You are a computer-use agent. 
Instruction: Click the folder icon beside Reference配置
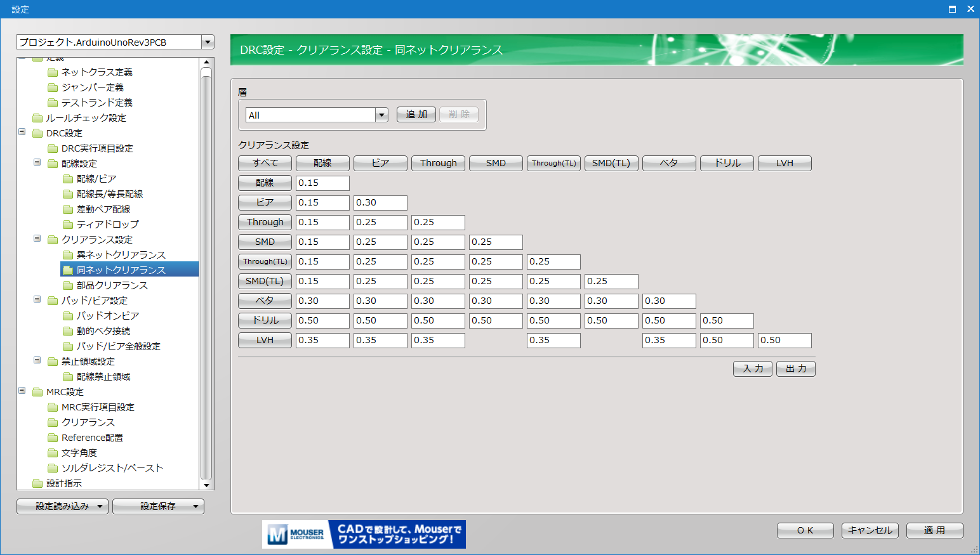click(53, 438)
